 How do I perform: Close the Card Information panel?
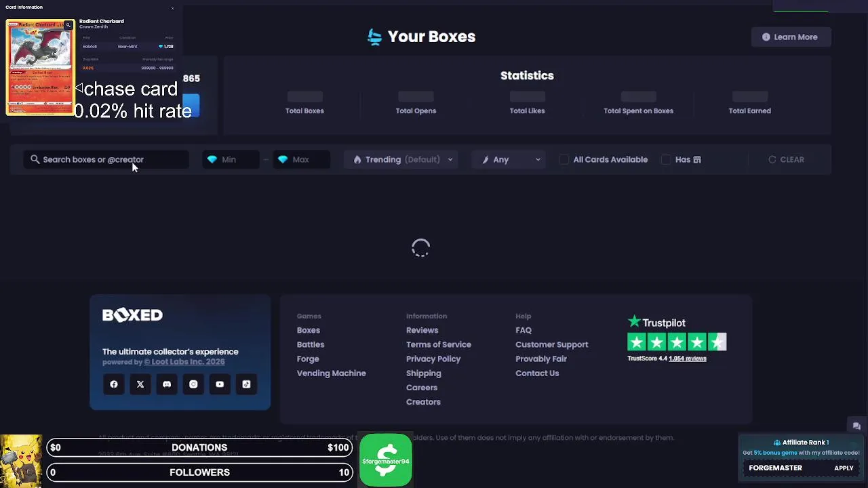pyautogui.click(x=172, y=7)
